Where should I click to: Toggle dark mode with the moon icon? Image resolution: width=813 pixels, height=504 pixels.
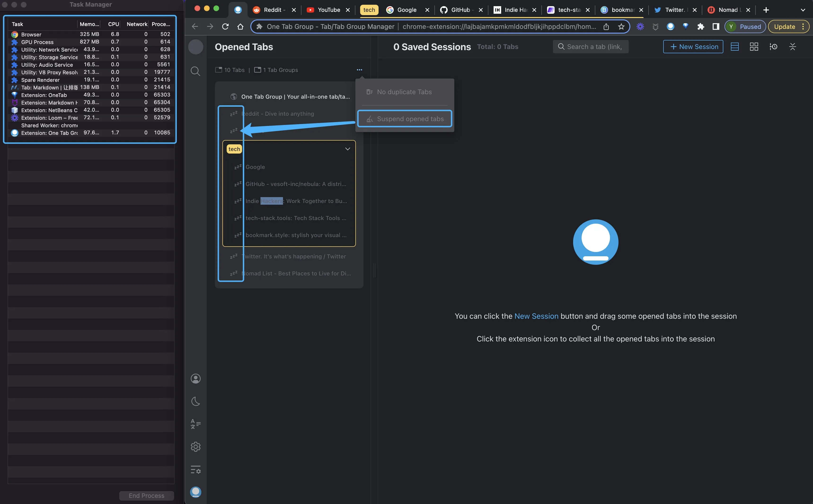[196, 401]
